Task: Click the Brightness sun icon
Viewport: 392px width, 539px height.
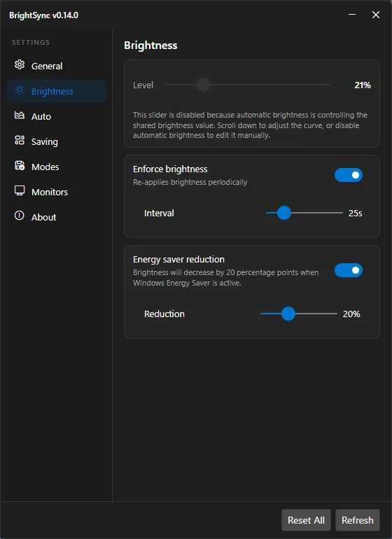Action: [20, 90]
